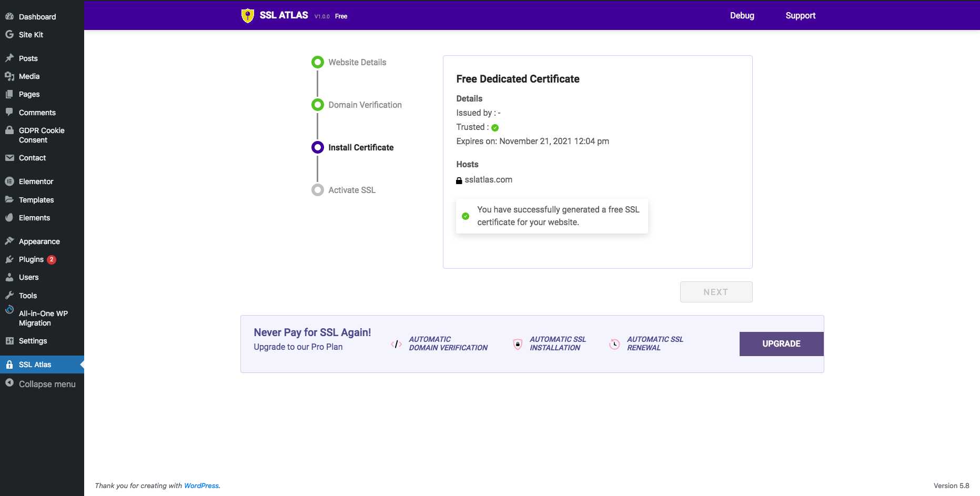980x496 pixels.
Task: Click the automatic SSL installation shield icon
Action: click(518, 344)
